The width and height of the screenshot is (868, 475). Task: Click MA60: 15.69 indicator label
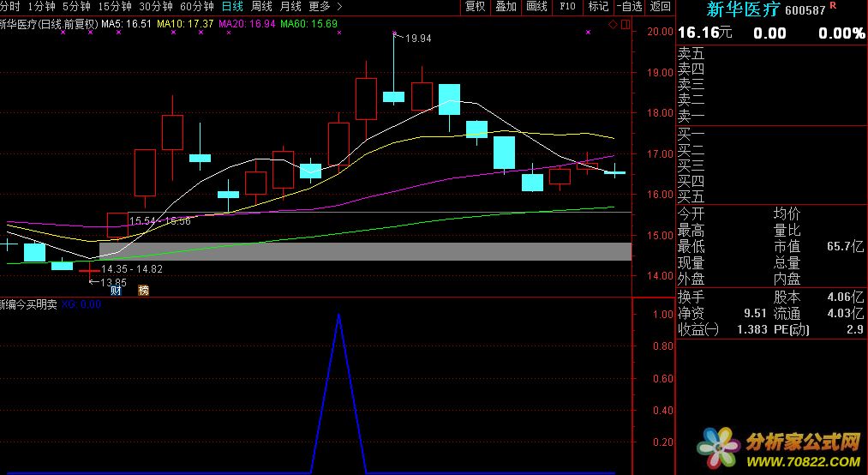308,24
